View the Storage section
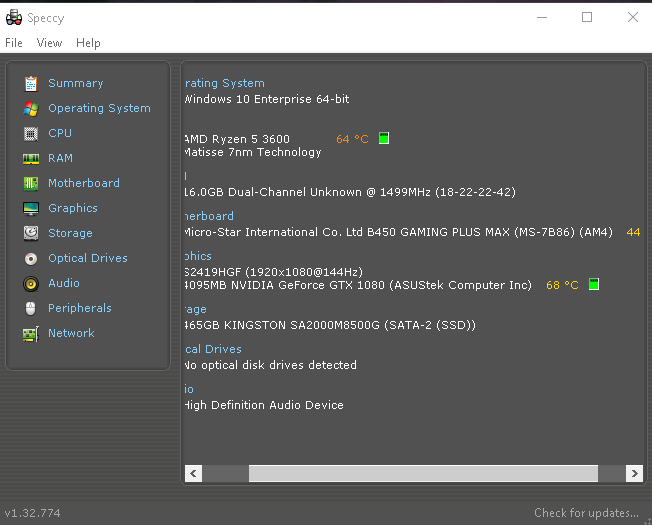 [x=70, y=233]
